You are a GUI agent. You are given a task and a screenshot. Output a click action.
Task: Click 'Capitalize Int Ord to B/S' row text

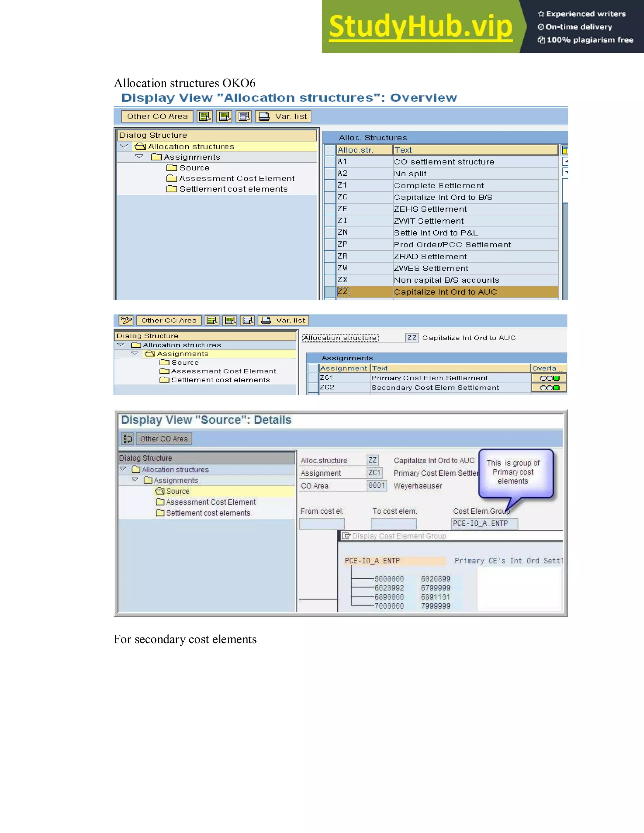443,197
